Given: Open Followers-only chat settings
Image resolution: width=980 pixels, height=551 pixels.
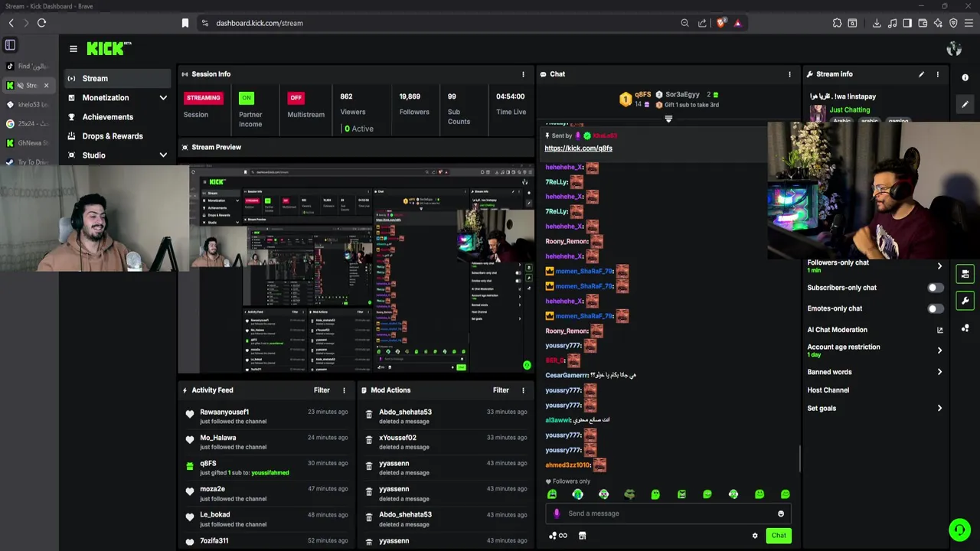Looking at the screenshot, I should click(875, 266).
